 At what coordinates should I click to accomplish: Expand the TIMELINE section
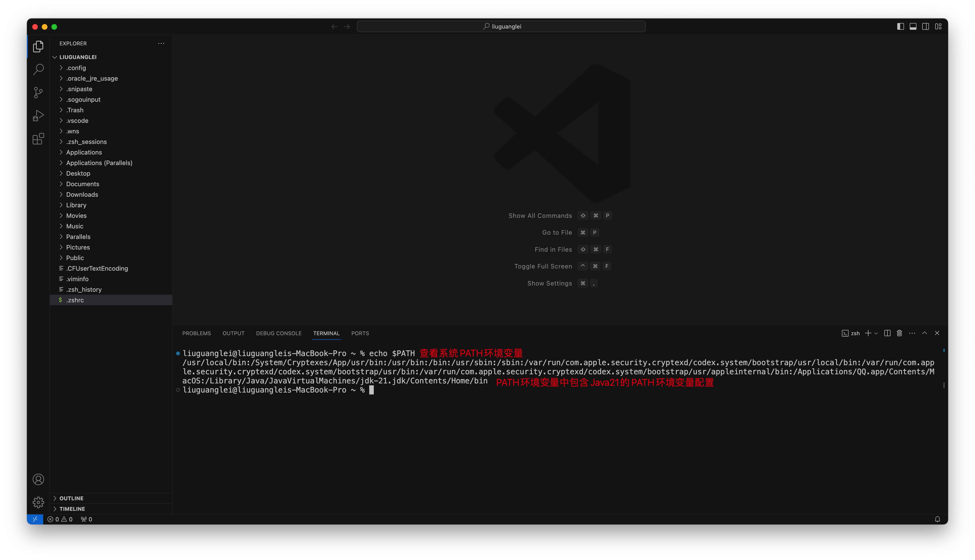click(111, 509)
